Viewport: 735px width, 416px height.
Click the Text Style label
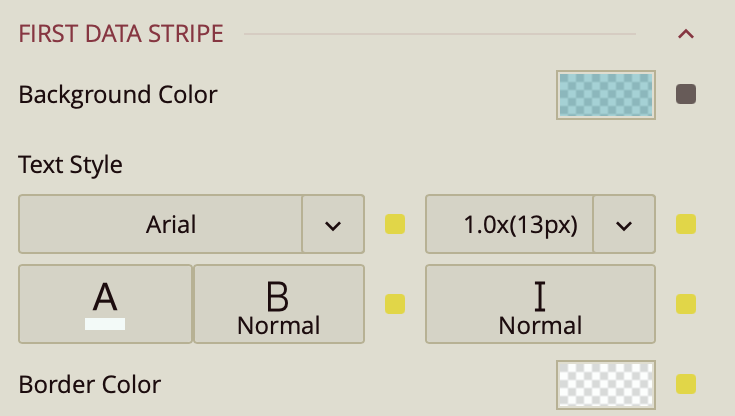[x=71, y=164]
